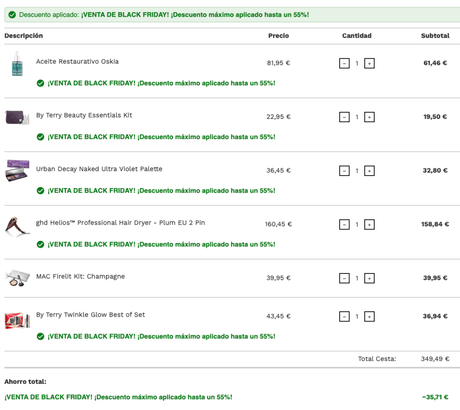
Task: Open the MAC Firelit Kit product image
Action: pos(17,278)
